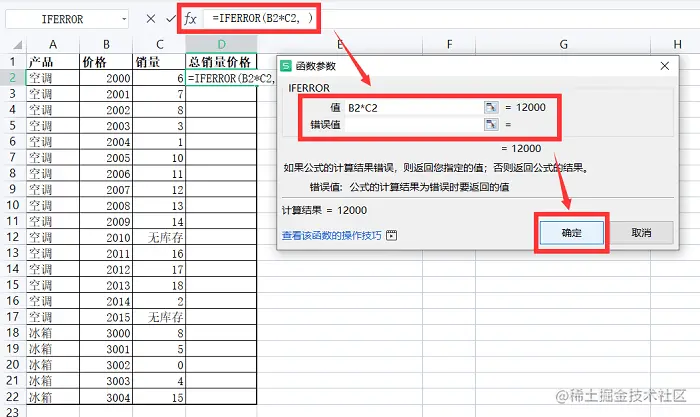Click the 产品 header cell
This screenshot has height=417, width=700.
(53, 62)
